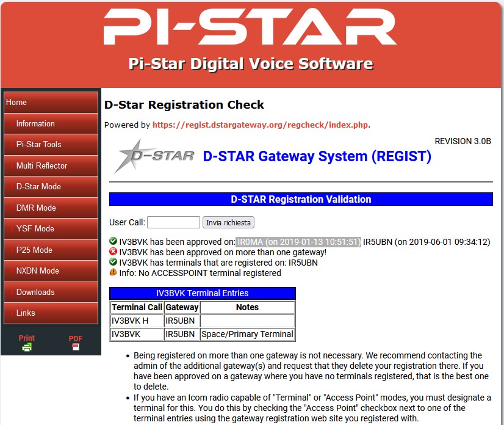504x425 pixels.
Task: Open the Links menu
Action: 51,313
